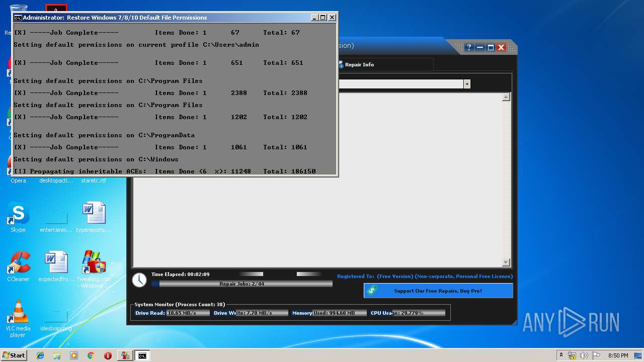
Task: Open the CCleaner desktop shortcut
Action: point(18,266)
